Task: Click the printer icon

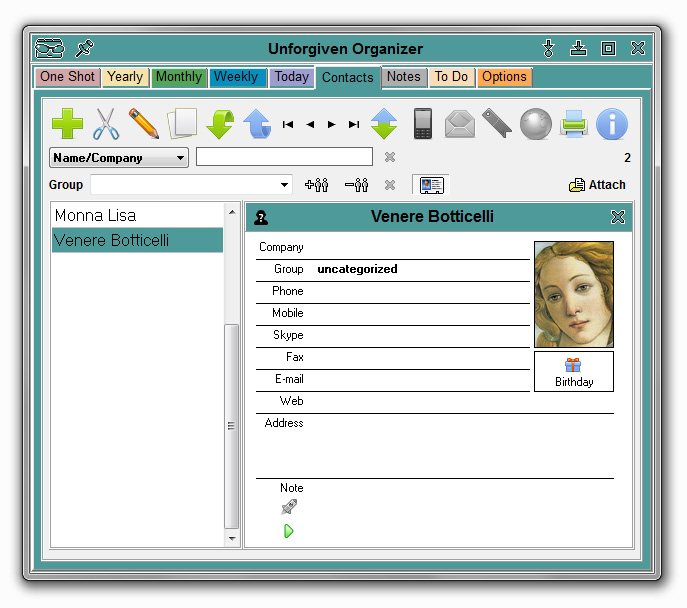Action: point(574,124)
